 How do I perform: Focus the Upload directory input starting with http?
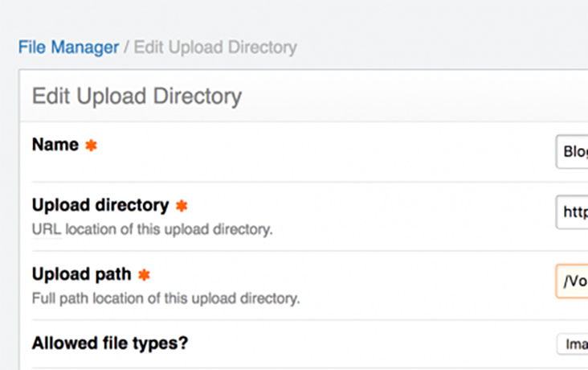pos(572,213)
